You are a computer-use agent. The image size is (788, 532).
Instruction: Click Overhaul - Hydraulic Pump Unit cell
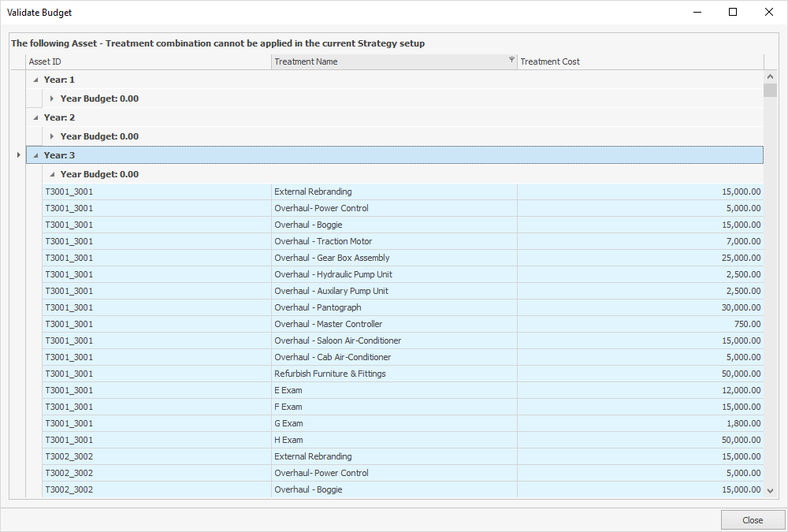394,274
